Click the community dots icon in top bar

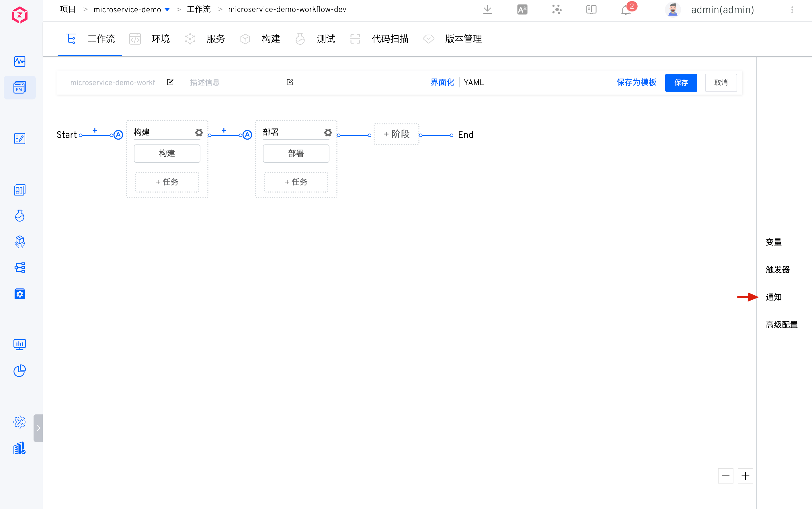point(557,9)
